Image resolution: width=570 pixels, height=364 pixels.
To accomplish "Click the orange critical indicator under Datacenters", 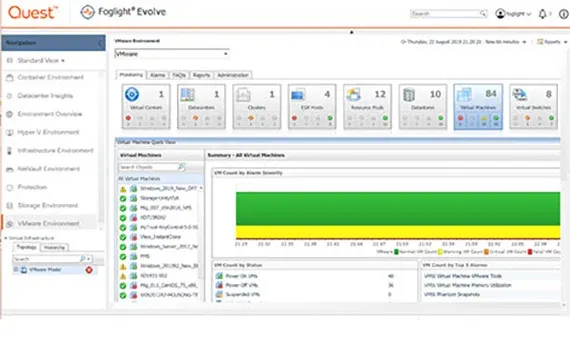I will 196,118.
